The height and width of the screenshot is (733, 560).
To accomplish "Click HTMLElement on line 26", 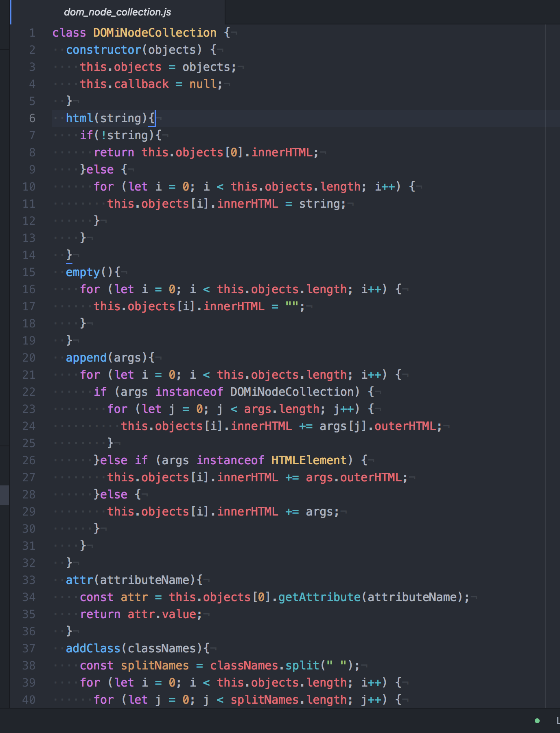I will coord(309,460).
